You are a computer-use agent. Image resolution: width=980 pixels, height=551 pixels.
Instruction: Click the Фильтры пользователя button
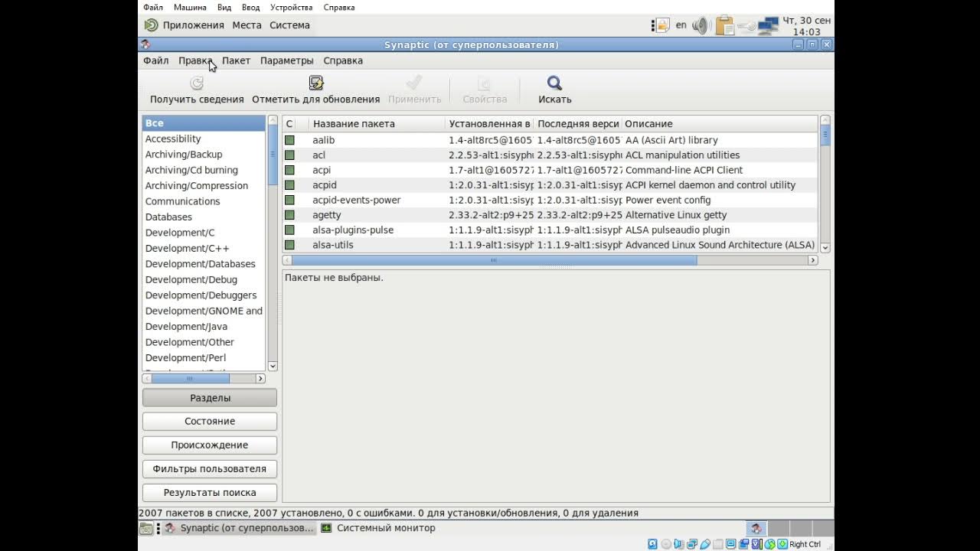pos(210,469)
